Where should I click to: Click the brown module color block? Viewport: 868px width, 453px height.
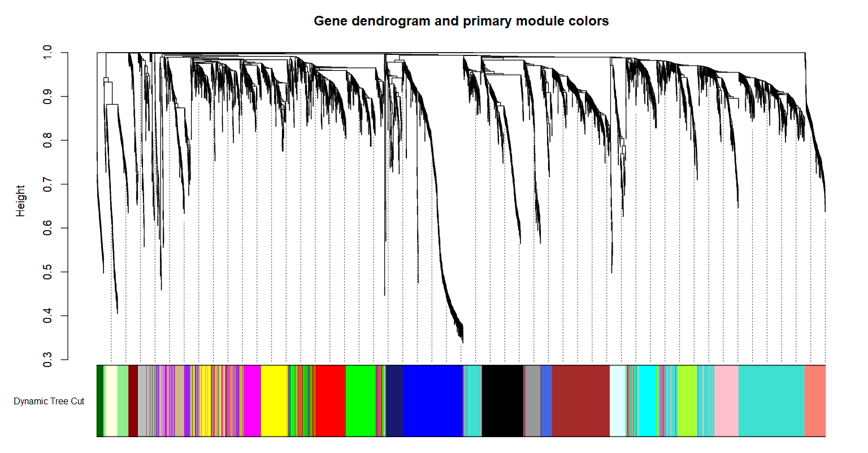pos(580,400)
